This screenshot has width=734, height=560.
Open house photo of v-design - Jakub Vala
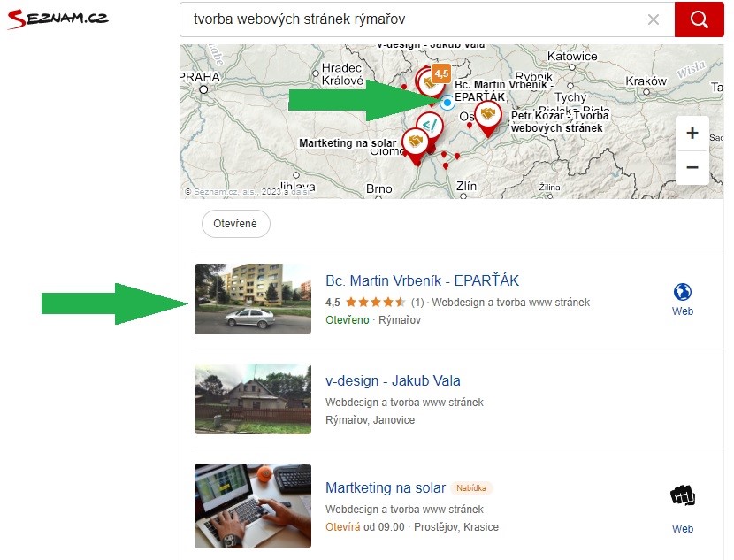point(253,399)
